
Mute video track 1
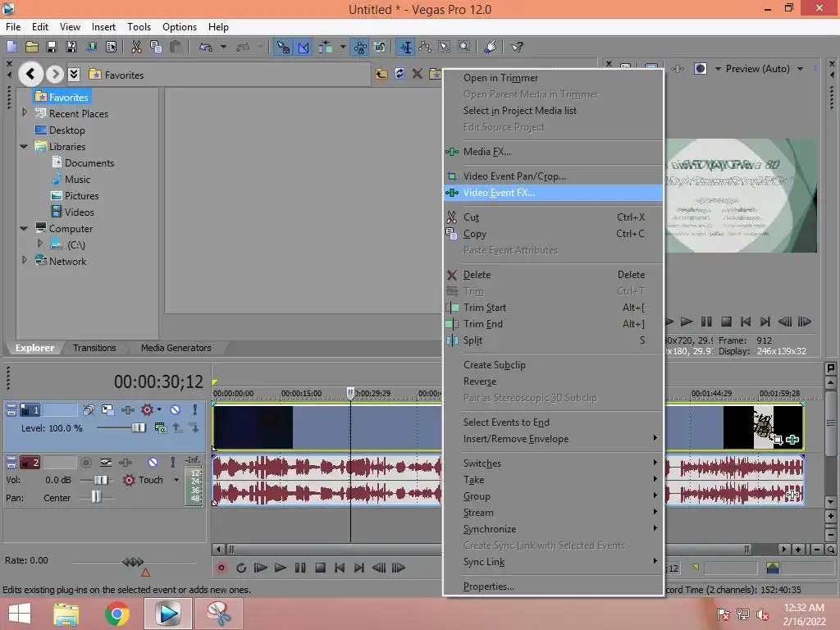[175, 410]
